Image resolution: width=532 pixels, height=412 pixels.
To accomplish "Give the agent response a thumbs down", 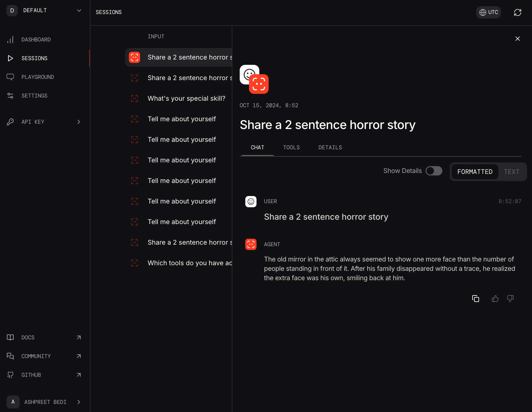I will [x=510, y=299].
